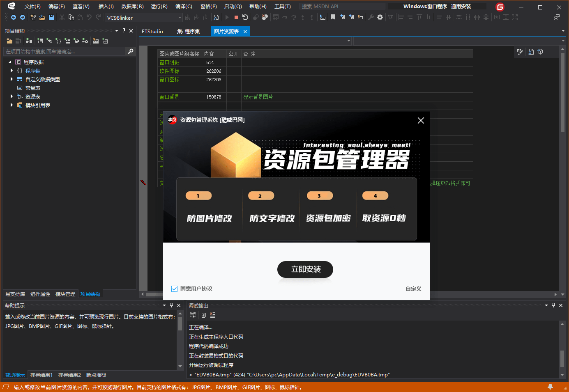Click the 3D cube icon at editor top right
The width and height of the screenshot is (569, 392).
pos(540,52)
